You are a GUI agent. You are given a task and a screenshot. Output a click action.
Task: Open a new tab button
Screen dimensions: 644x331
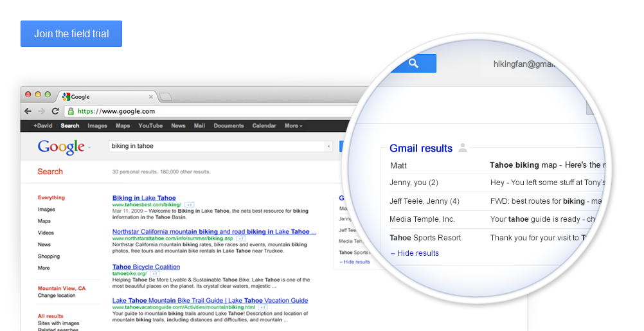tap(165, 97)
